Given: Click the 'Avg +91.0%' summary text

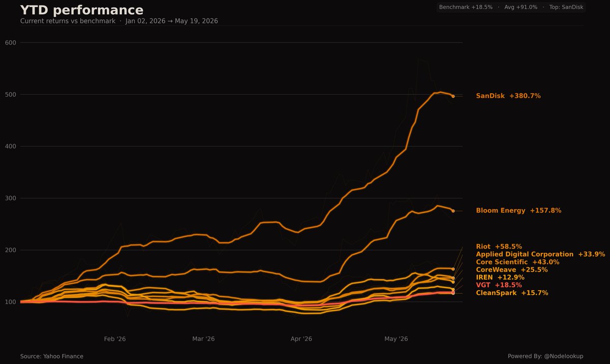Looking at the screenshot, I should coord(521,7).
